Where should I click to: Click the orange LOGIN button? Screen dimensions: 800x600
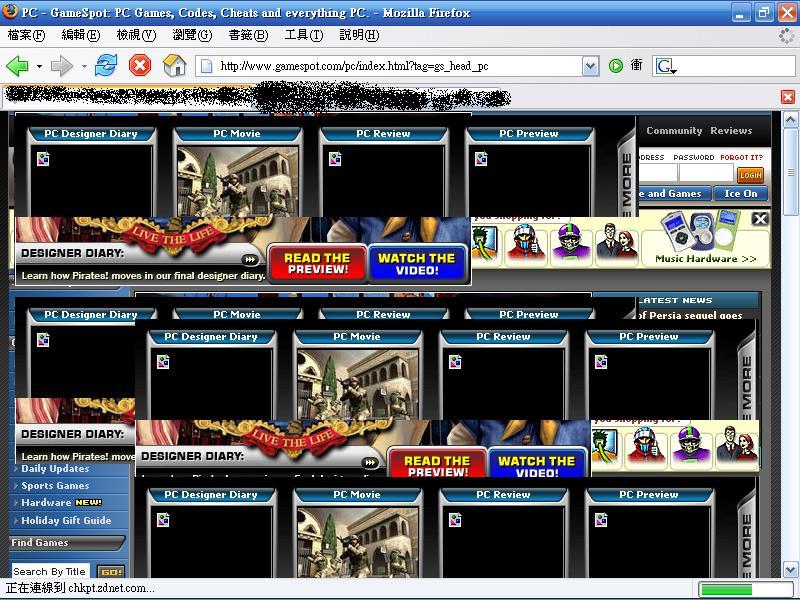coord(750,175)
